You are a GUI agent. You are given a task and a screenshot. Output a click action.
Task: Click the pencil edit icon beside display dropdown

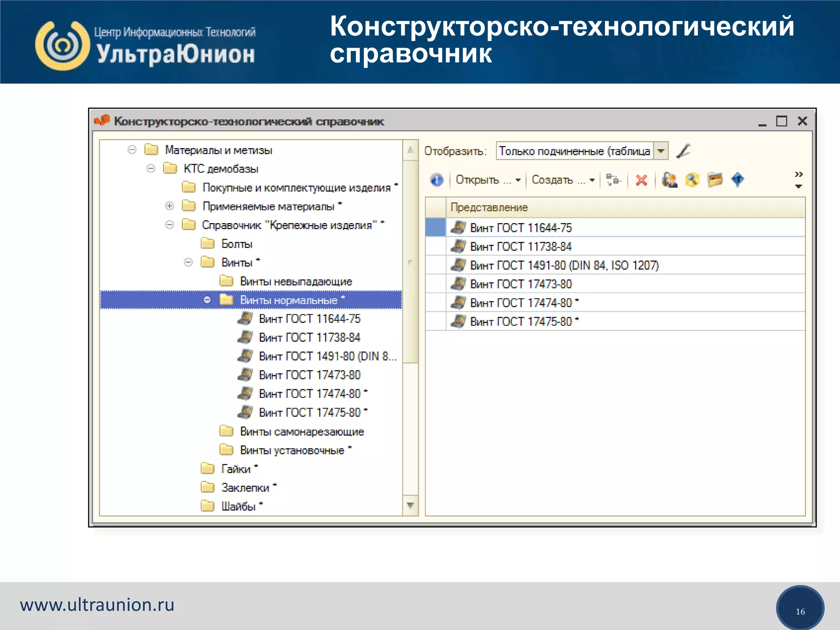coord(683,151)
